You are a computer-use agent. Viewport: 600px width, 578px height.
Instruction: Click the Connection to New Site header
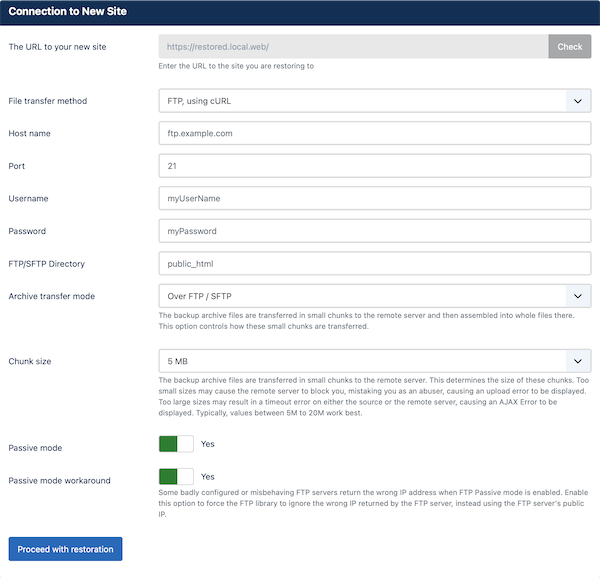pyautogui.click(x=68, y=11)
